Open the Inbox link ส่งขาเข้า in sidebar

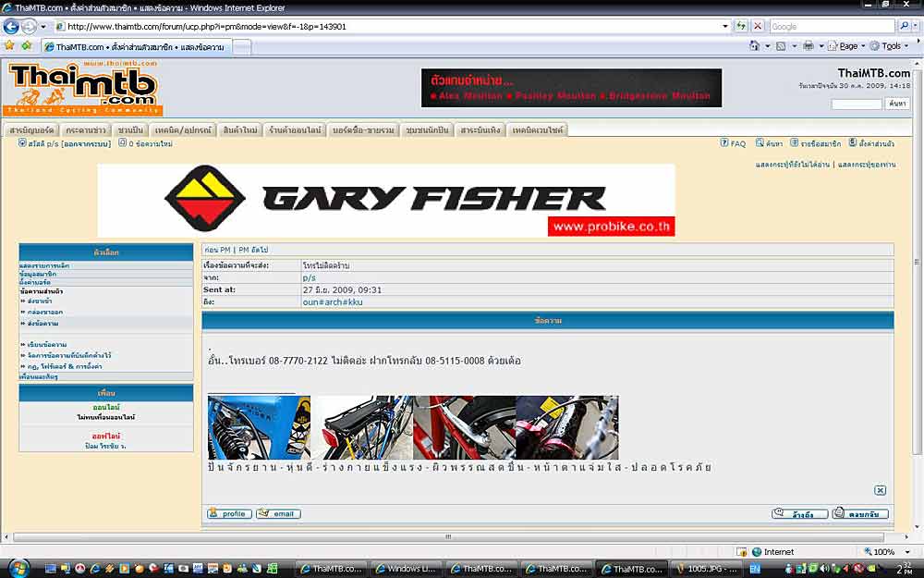coord(39,301)
